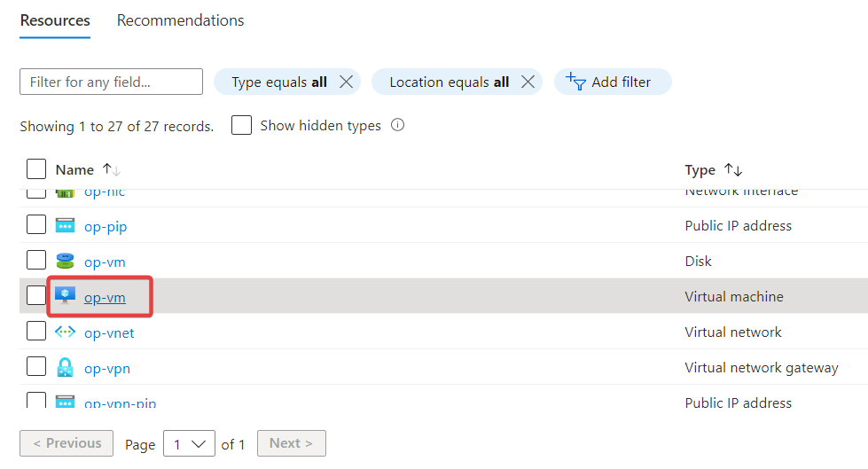Click the op-vnet virtual network icon

tap(65, 332)
